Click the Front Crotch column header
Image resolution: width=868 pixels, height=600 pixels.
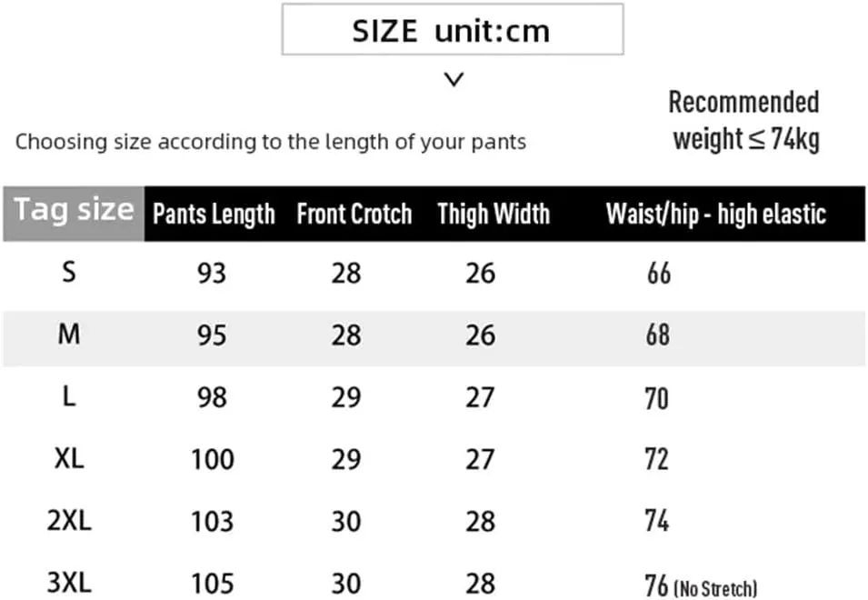(x=354, y=215)
